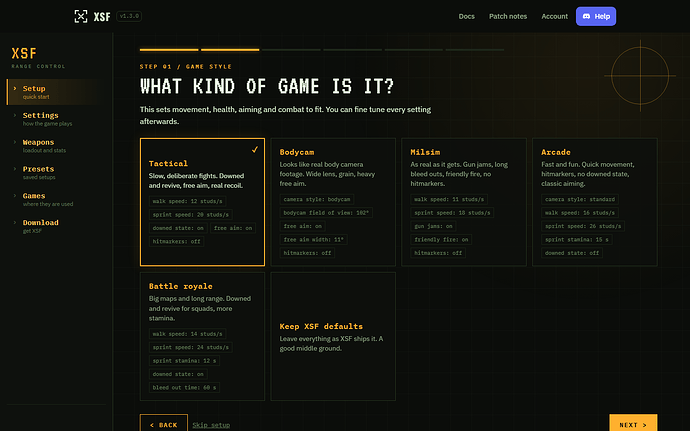Viewport: 690px width, 431px height.
Task: Click the chevron beside Setup
Action: [x=15, y=88]
